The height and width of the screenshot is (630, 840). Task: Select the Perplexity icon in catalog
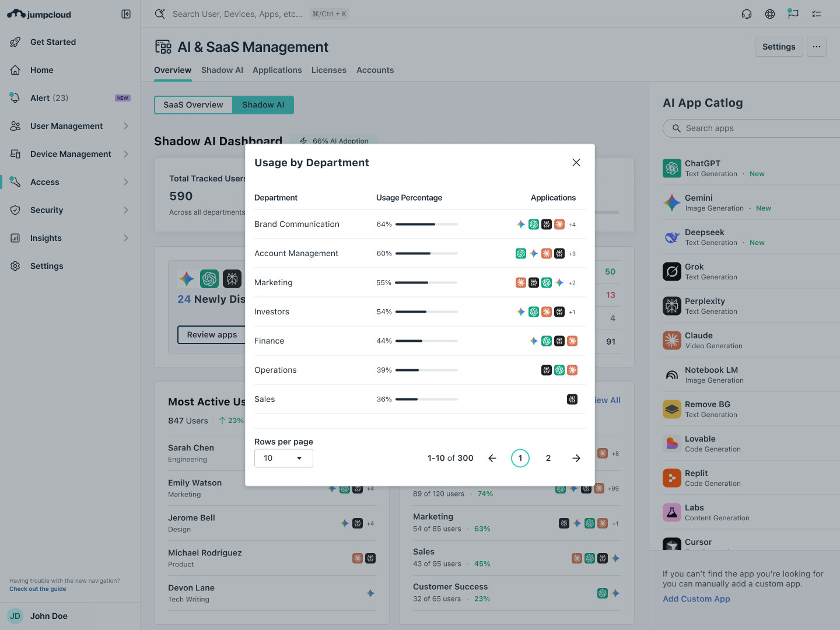pyautogui.click(x=672, y=306)
